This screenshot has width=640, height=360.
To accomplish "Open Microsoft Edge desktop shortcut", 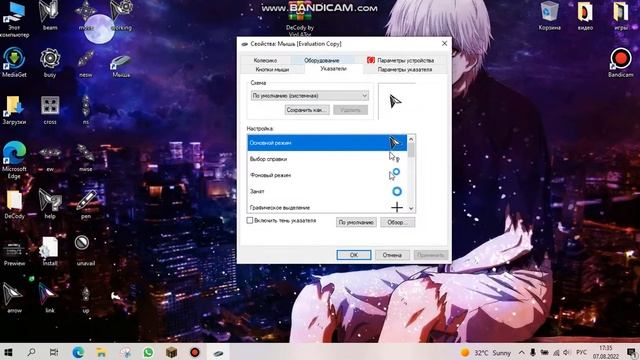I will [x=14, y=160].
